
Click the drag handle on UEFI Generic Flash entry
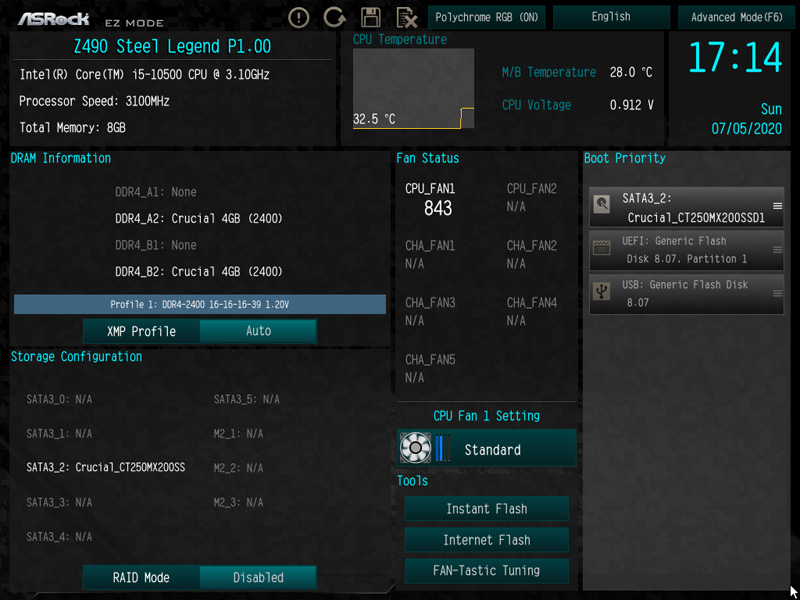click(x=778, y=249)
